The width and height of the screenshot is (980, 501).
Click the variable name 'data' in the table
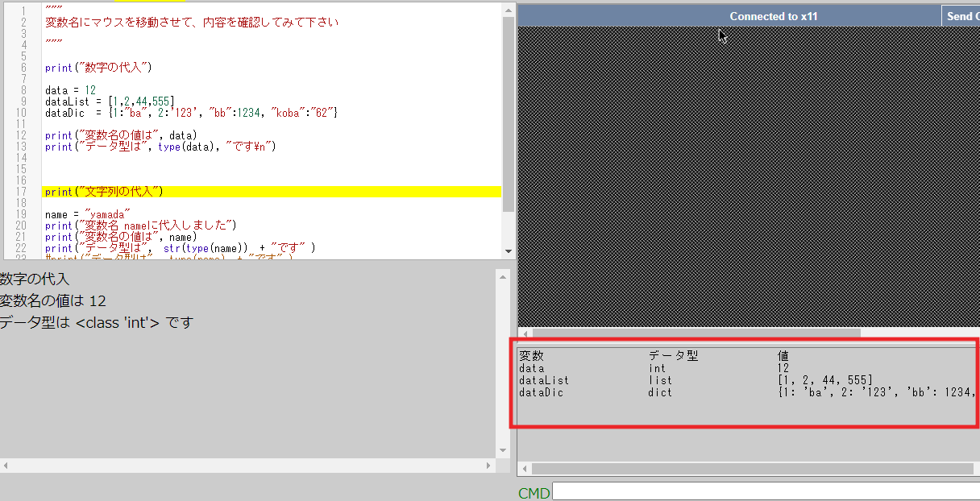point(532,368)
